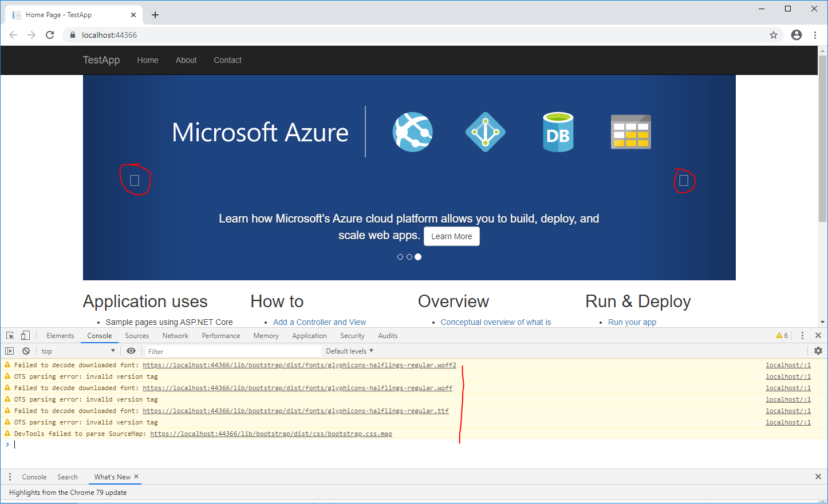This screenshot has height=504, width=828.
Task: Open DevTools settings via the gear icon
Action: [x=818, y=351]
